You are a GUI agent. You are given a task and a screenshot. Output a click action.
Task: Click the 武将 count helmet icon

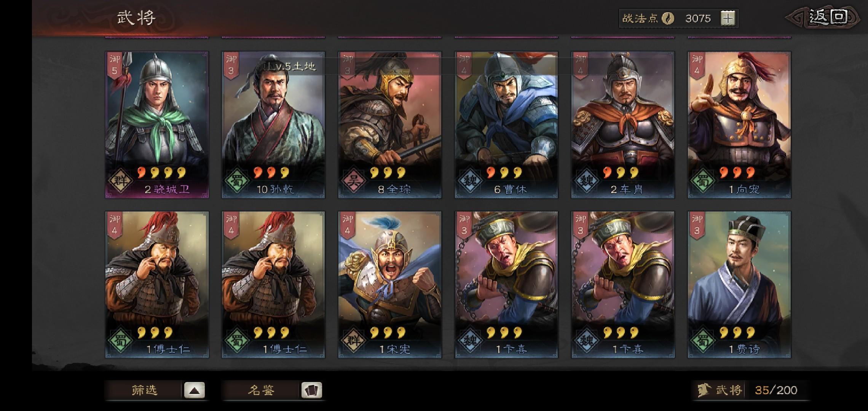click(704, 390)
